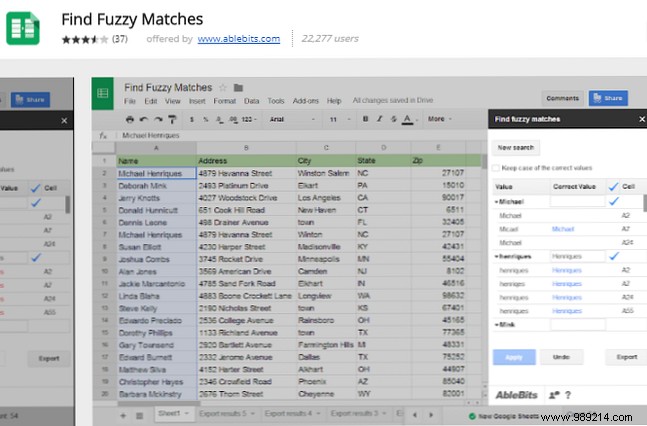This screenshot has width=647, height=426.
Task: Click the Undo button in sidebar
Action: pos(561,357)
